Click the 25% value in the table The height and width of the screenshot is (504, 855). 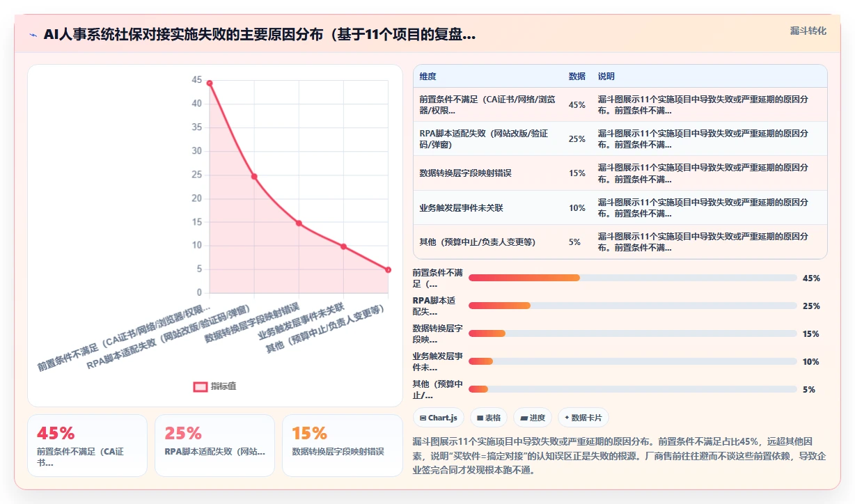pos(577,139)
